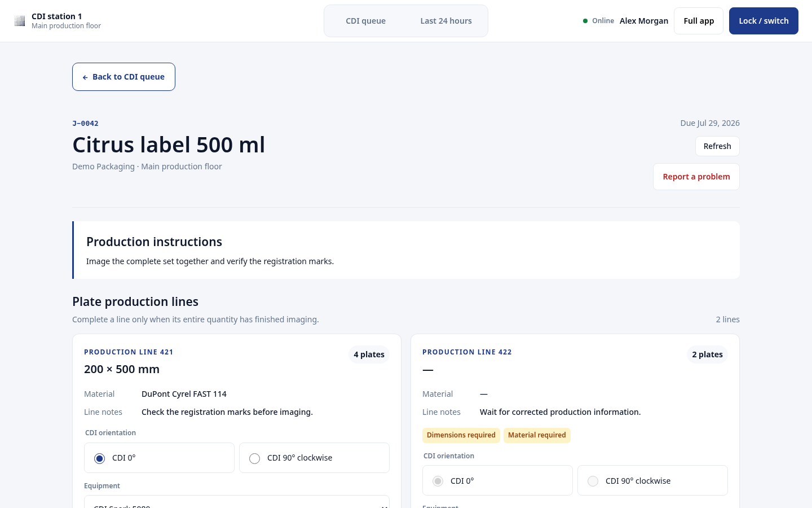This screenshot has width=812, height=508.
Task: Click the Production Line 421 label
Action: [129, 352]
